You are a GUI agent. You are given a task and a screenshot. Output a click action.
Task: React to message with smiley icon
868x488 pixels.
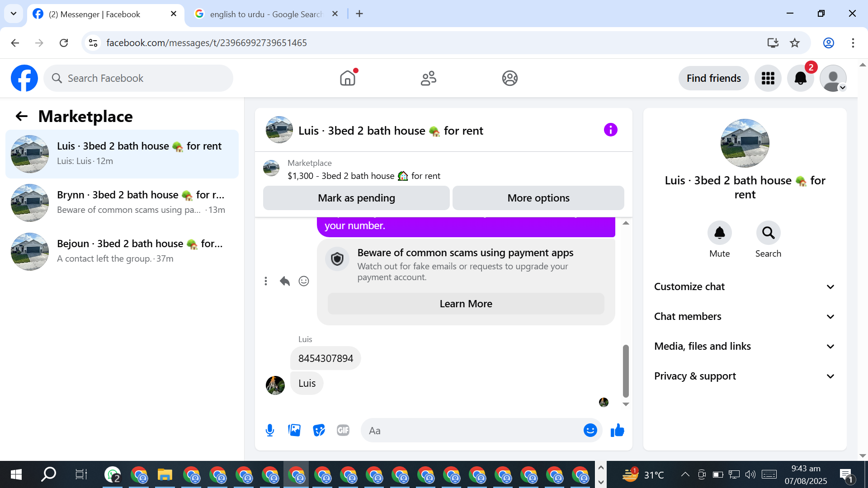coord(304,281)
